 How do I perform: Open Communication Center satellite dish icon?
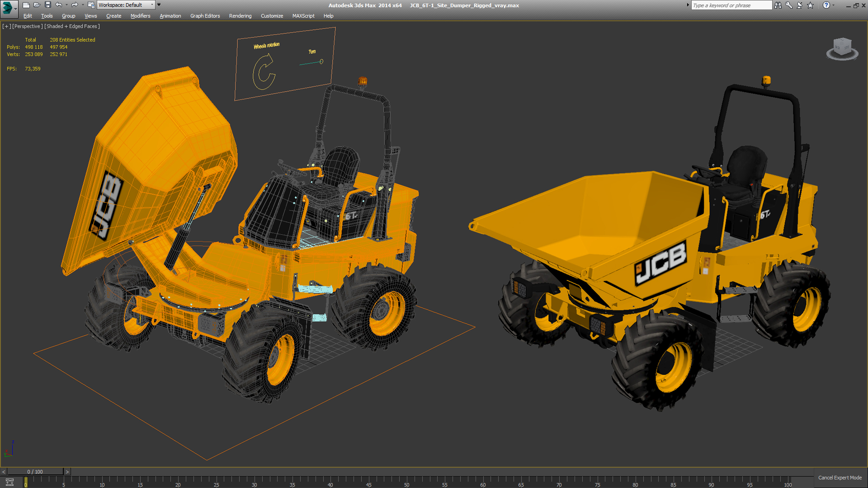coord(799,5)
